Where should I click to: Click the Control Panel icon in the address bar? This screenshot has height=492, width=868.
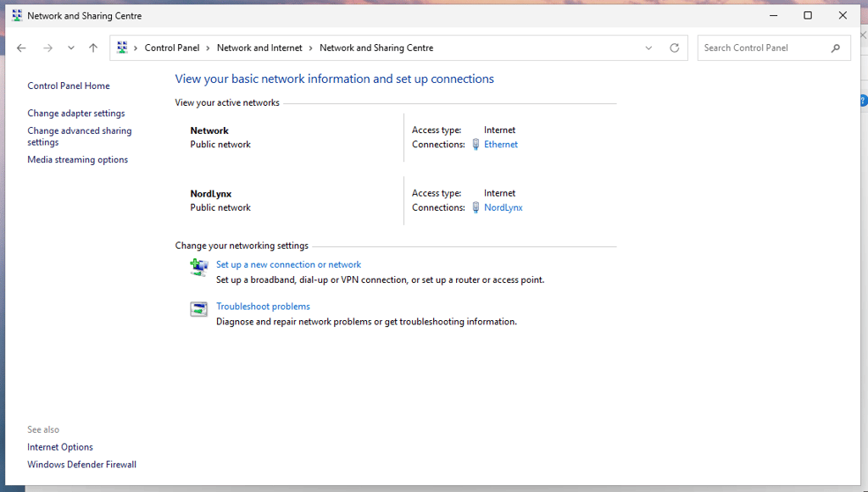(122, 47)
